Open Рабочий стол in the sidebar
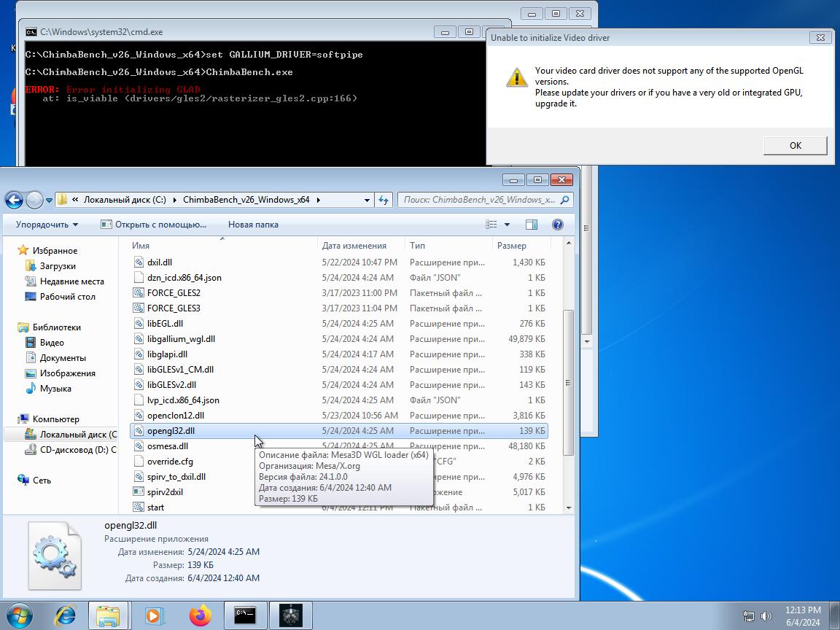840x630 pixels. [x=68, y=297]
